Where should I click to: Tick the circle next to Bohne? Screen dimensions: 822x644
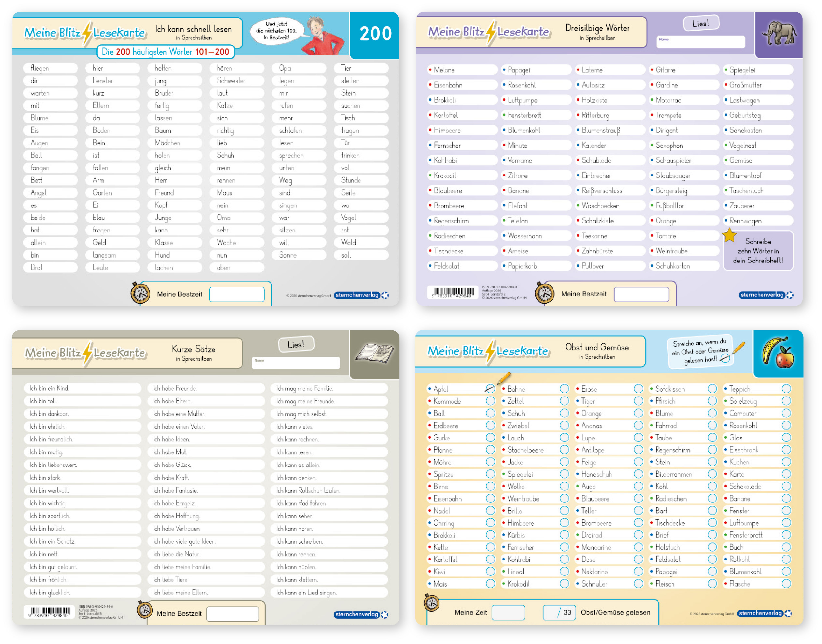(564, 389)
